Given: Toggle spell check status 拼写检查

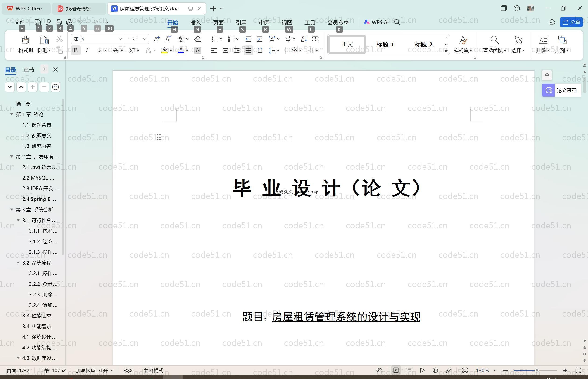Looking at the screenshot, I should coord(94,370).
